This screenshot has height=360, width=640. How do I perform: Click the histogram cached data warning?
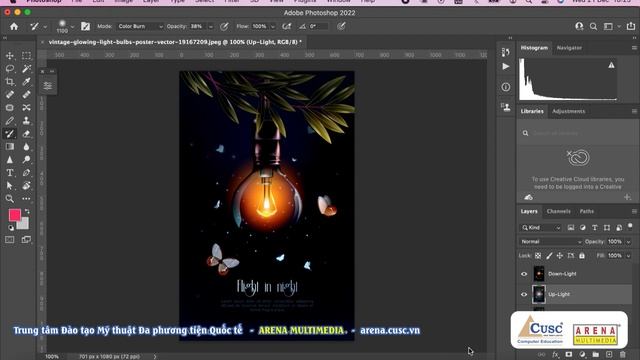(x=611, y=65)
